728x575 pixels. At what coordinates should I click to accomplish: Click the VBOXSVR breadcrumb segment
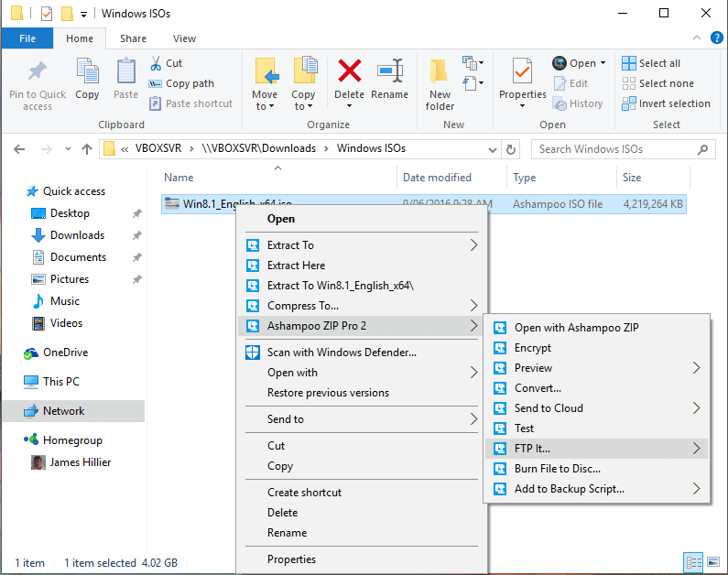coord(158,148)
